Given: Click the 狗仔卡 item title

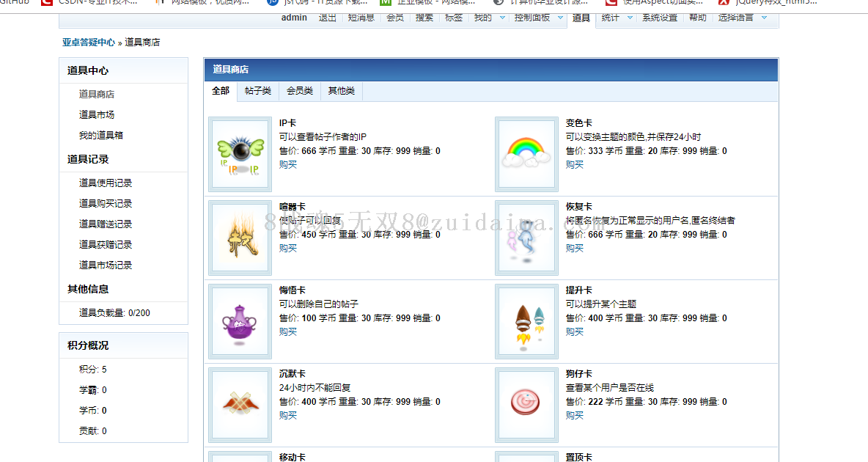Looking at the screenshot, I should [x=579, y=374].
